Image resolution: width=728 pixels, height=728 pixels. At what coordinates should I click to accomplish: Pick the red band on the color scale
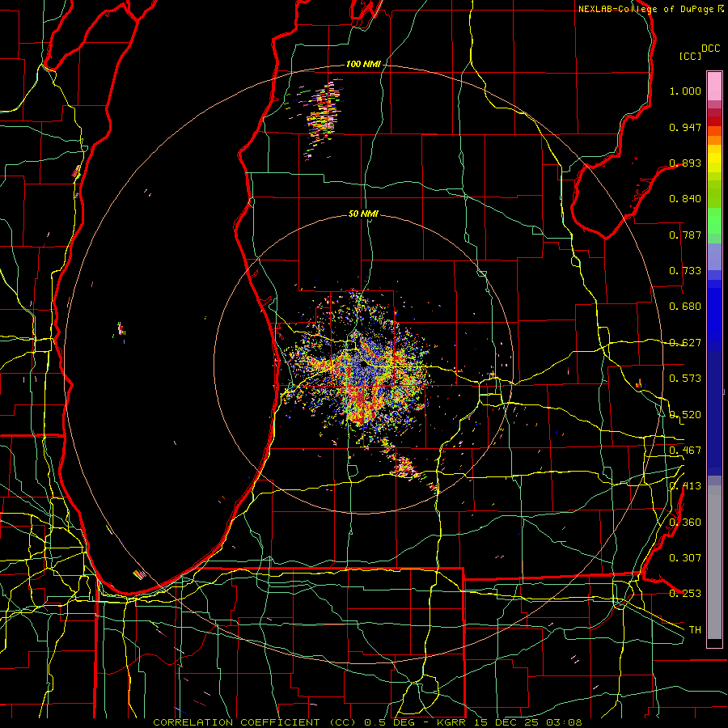(x=714, y=121)
